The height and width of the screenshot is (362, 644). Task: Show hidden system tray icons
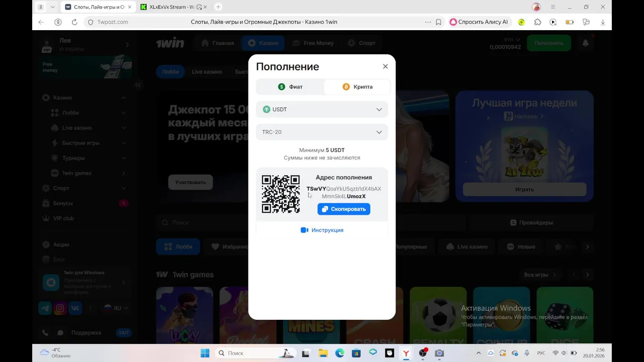(478, 353)
